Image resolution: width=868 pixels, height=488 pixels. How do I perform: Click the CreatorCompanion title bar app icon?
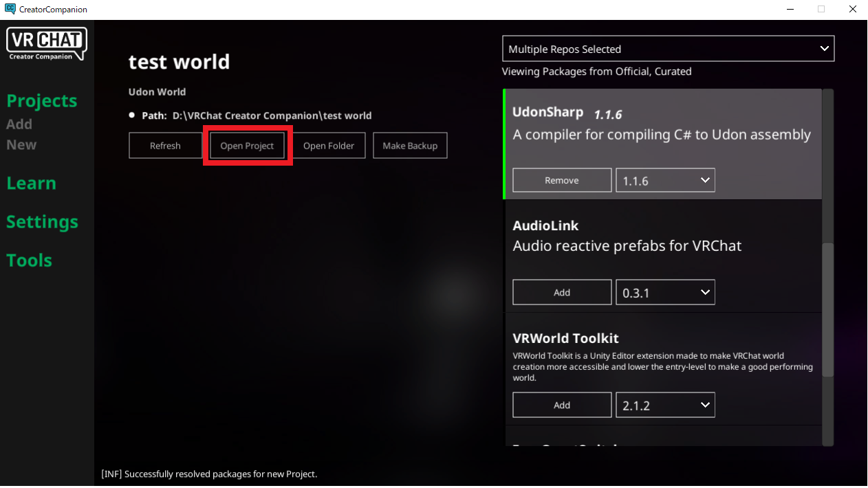10,10
